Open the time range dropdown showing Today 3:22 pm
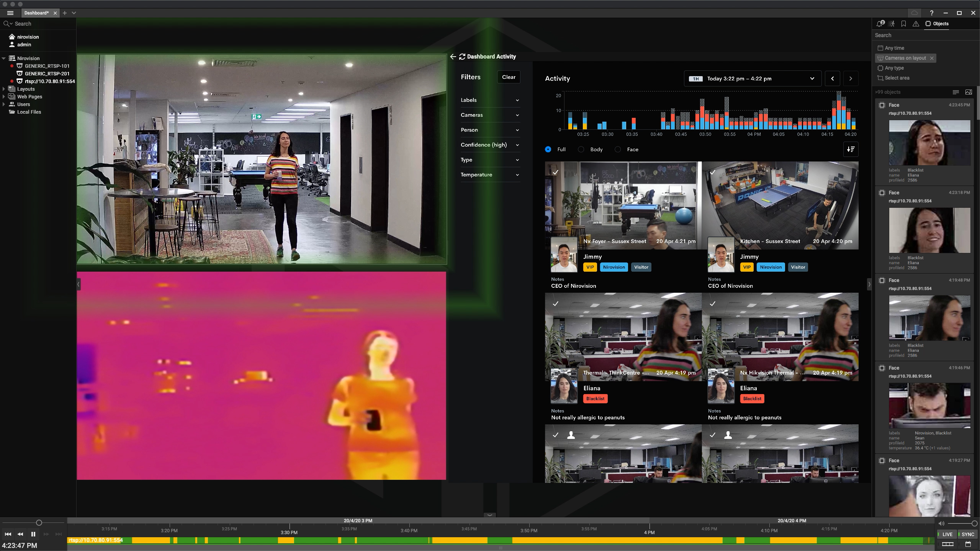980x551 pixels. (752, 78)
